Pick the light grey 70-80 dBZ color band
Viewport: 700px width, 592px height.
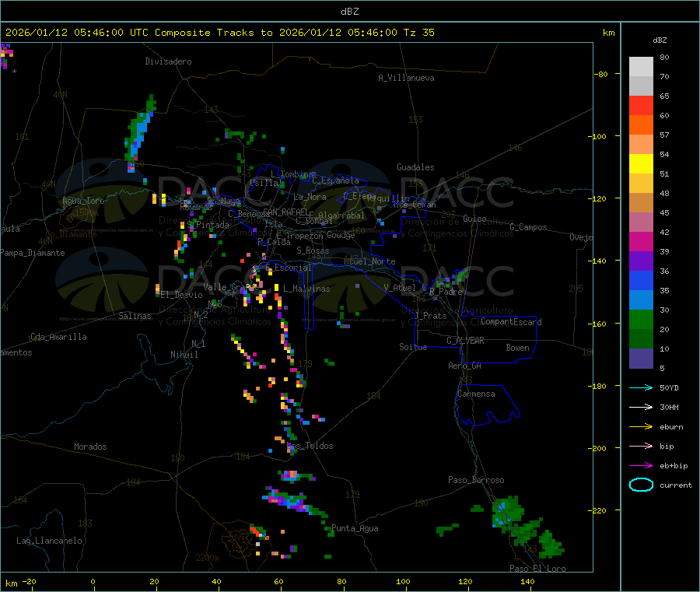[x=641, y=67]
